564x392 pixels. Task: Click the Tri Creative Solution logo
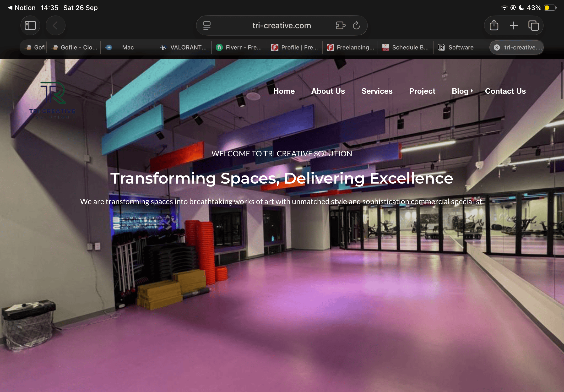pos(53,100)
